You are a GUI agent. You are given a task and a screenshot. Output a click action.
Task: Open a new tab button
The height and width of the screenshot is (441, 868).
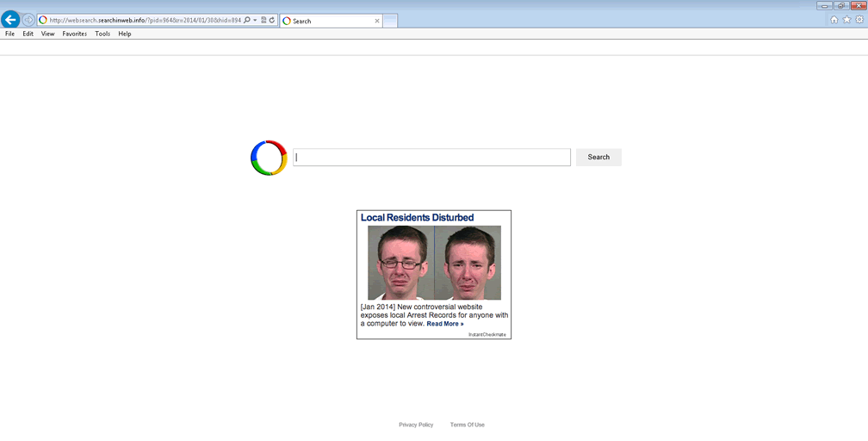390,21
